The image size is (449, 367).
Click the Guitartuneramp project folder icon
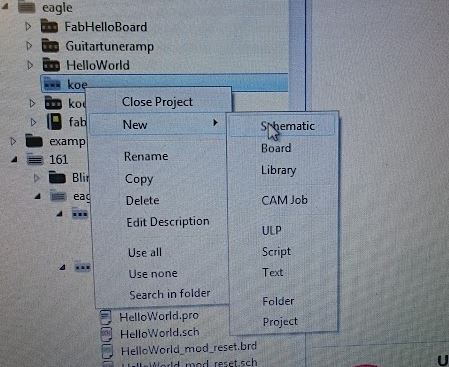[50, 45]
